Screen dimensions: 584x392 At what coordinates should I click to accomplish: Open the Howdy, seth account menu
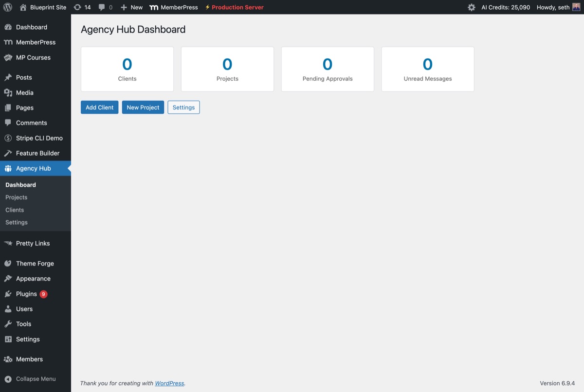[x=555, y=7]
